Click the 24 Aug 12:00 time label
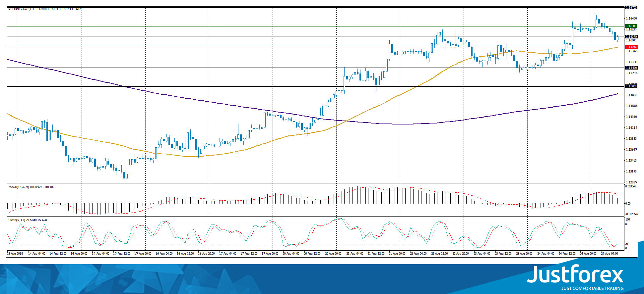Viewport: 644px width, 294px height. pos(567,254)
